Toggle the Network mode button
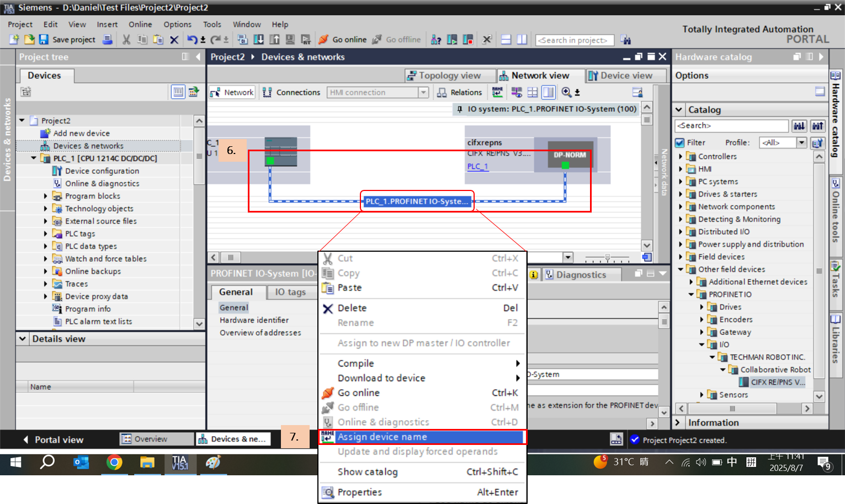The image size is (845, 504). (232, 92)
